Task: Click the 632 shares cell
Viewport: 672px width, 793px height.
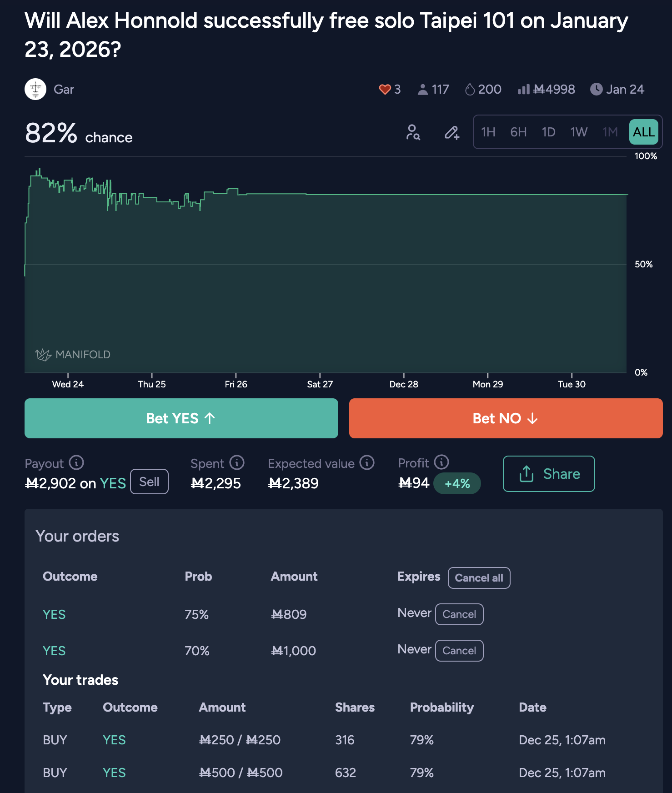Action: coord(346,773)
